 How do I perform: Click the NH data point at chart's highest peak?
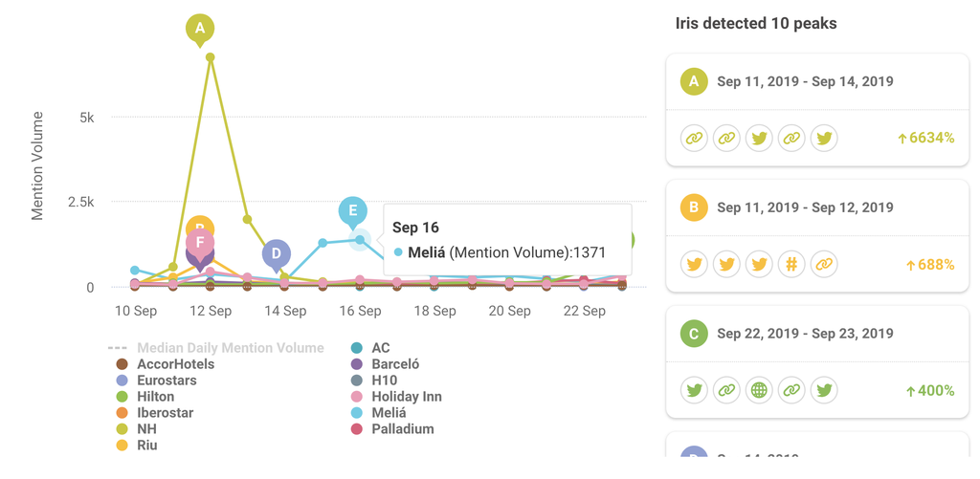(x=210, y=57)
